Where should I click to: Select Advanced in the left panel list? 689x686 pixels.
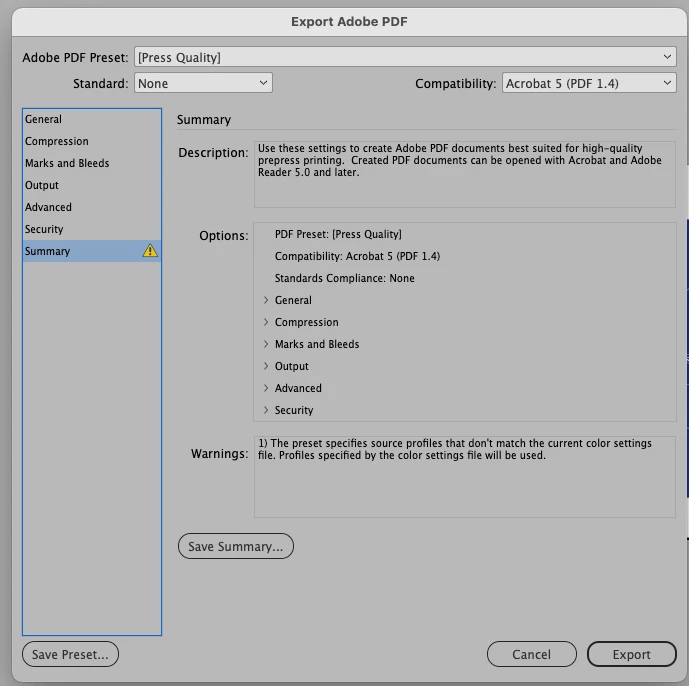pos(92,207)
